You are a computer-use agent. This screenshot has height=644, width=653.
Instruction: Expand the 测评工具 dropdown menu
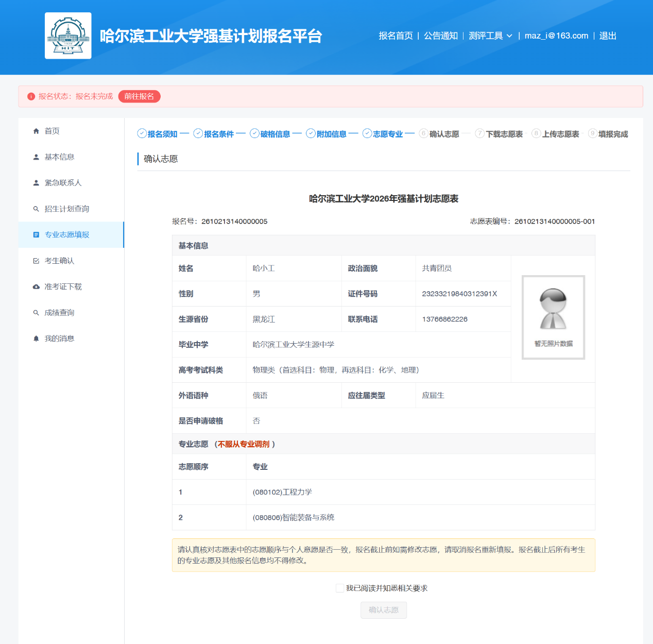[490, 36]
